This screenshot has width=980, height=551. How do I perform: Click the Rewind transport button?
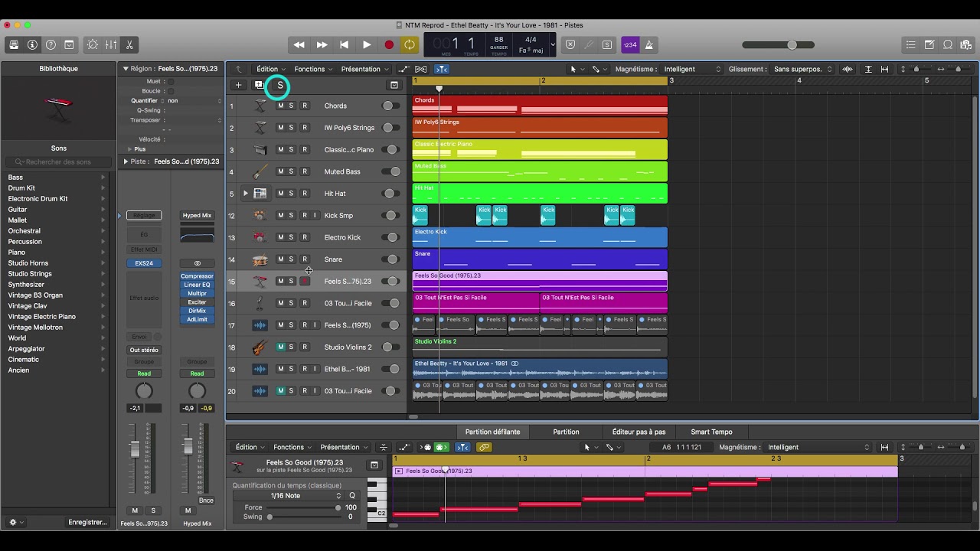[299, 45]
